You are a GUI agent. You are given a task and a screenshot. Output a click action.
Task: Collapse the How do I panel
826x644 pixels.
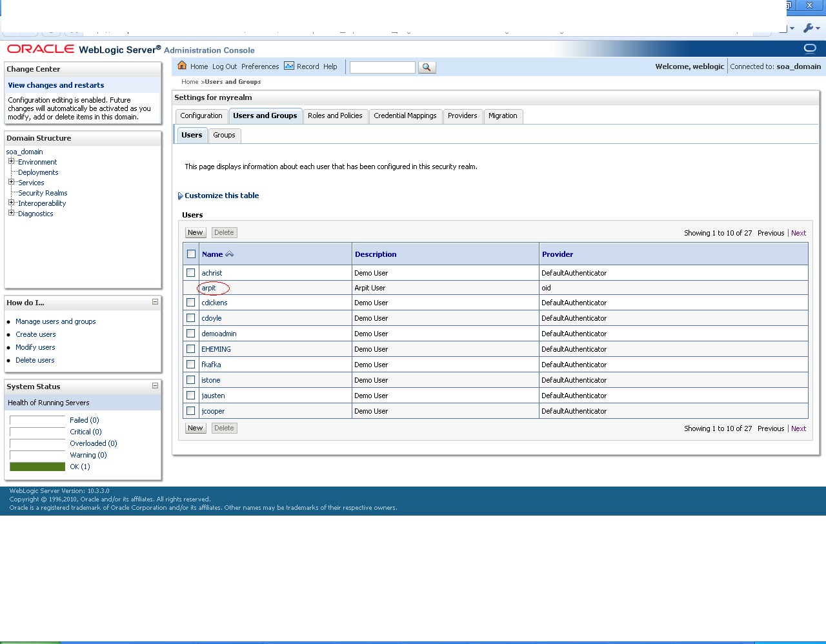(x=155, y=301)
